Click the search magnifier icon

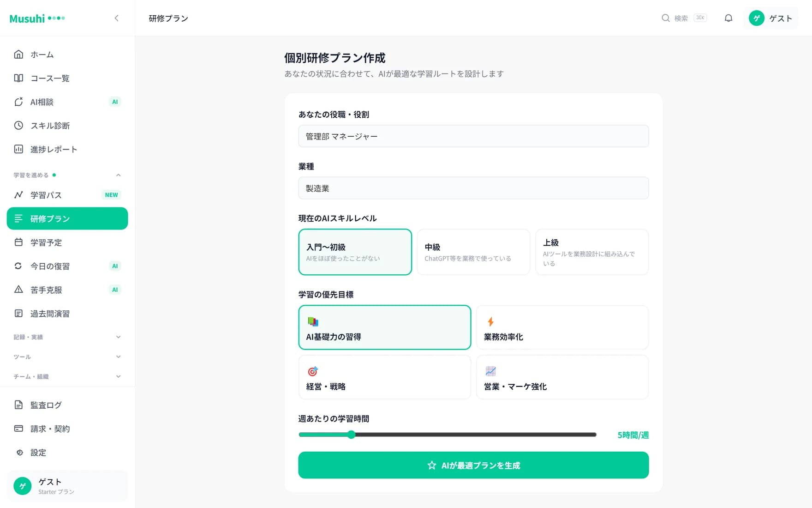(666, 18)
